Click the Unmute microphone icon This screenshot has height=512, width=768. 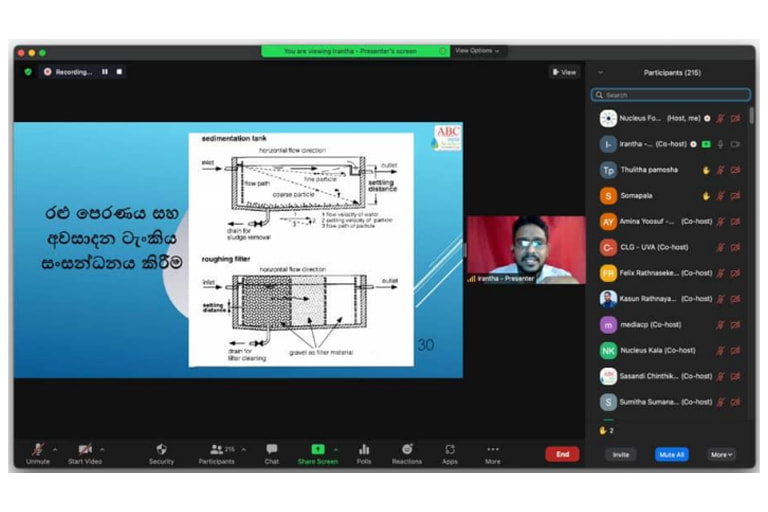coord(38,450)
